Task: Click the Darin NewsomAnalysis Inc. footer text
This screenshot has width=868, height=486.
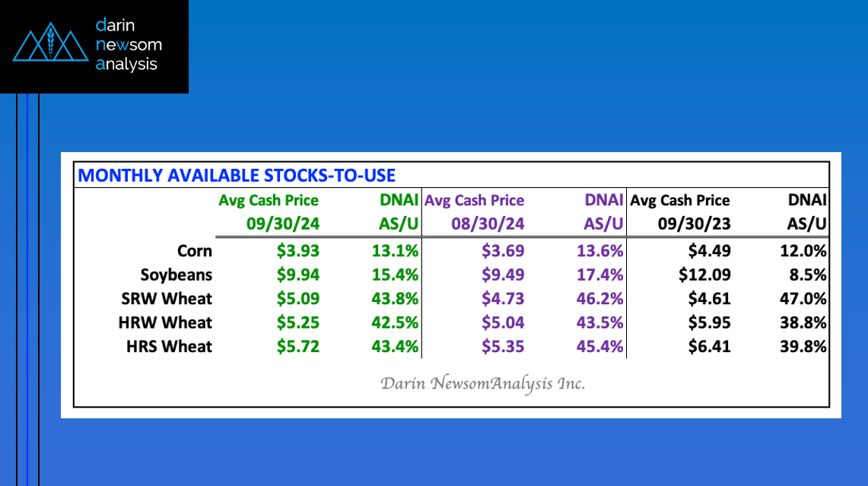Action: 483,383
